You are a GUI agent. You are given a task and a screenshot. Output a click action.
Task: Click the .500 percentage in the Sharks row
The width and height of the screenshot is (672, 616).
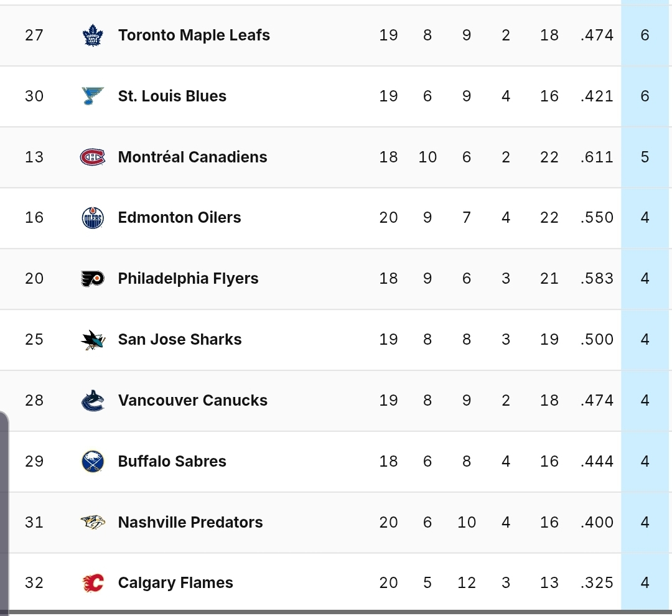597,340
